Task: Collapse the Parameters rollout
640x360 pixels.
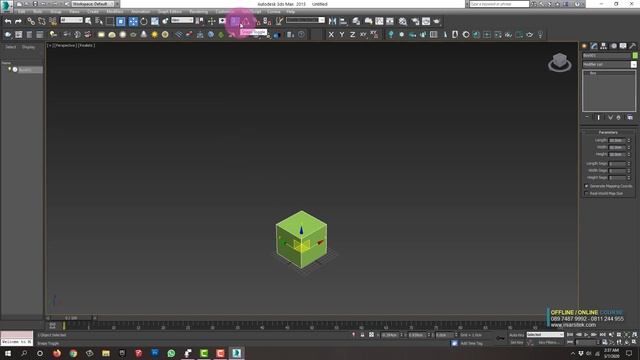Action: point(608,132)
